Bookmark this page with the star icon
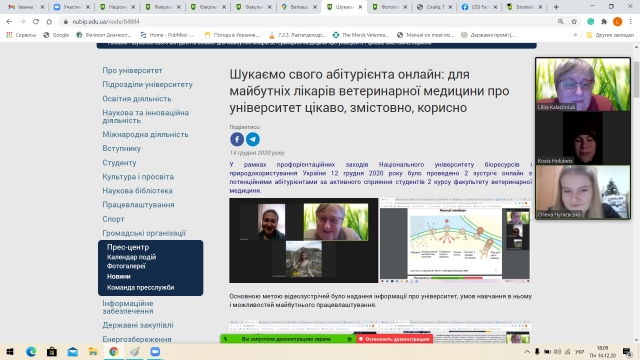Screen dimensions: 640x360 click(x=574, y=22)
